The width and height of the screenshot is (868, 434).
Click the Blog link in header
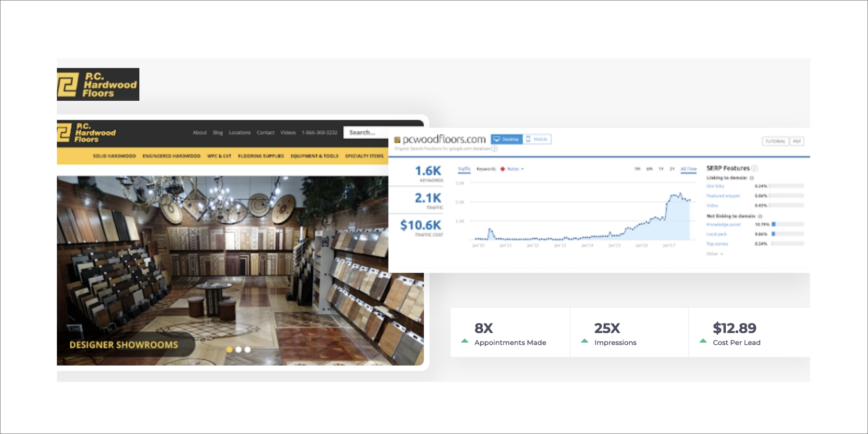pos(218,133)
